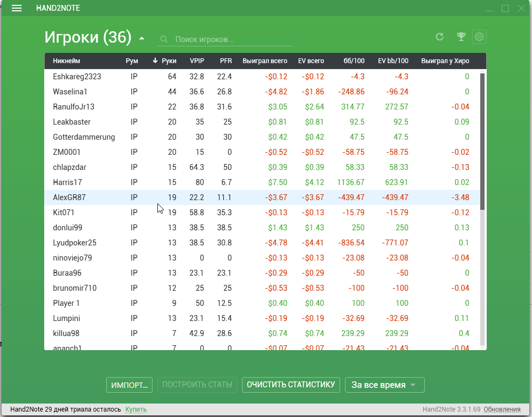Click the scrollbar down arrow

(482, 347)
